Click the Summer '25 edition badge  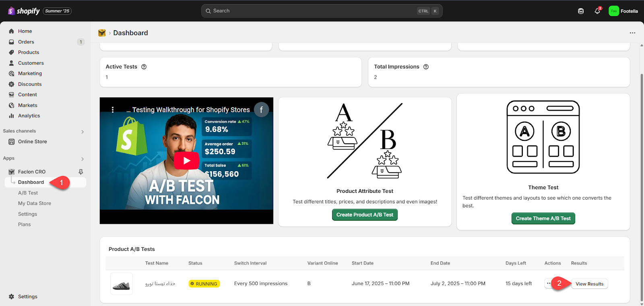(57, 11)
